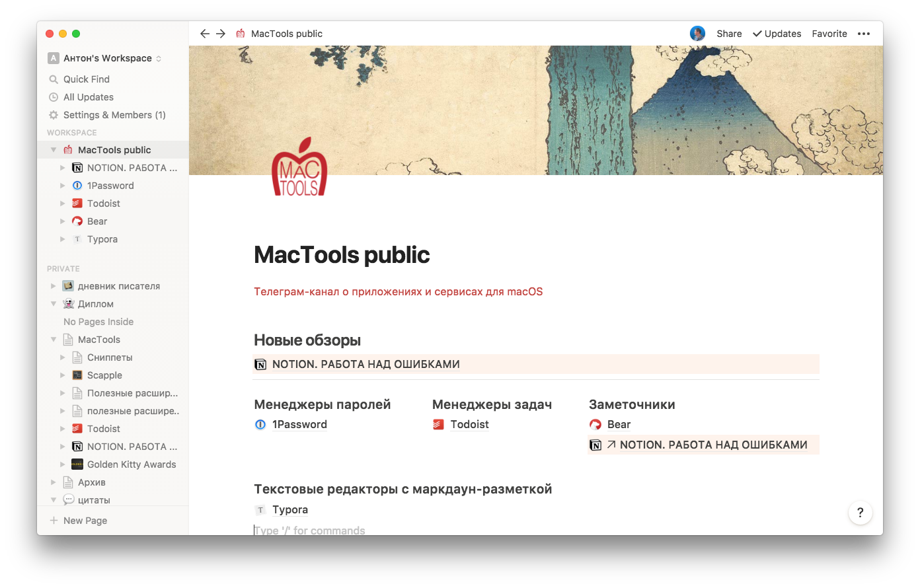
Task: Expand the дневник писателя page
Action: tap(54, 286)
